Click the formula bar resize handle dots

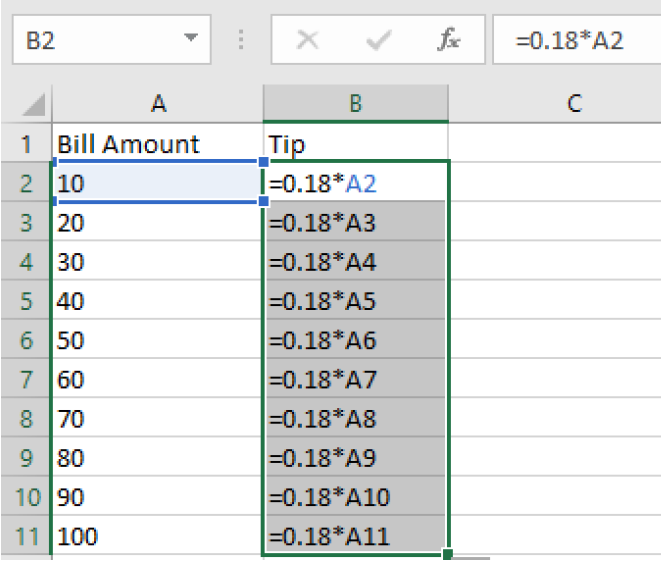click(x=241, y=40)
